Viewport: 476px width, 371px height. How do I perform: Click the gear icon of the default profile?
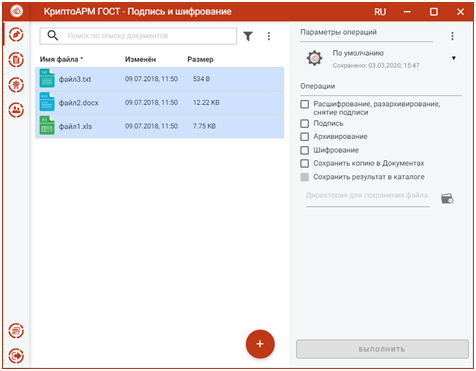click(314, 58)
